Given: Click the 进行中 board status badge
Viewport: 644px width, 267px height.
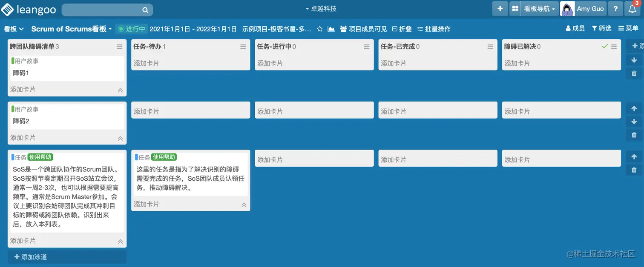Looking at the screenshot, I should click(132, 29).
